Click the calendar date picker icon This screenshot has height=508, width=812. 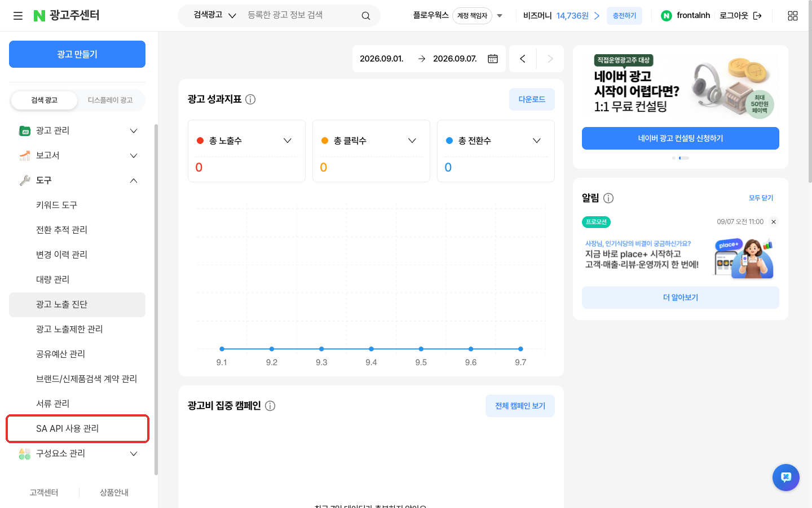pyautogui.click(x=493, y=59)
